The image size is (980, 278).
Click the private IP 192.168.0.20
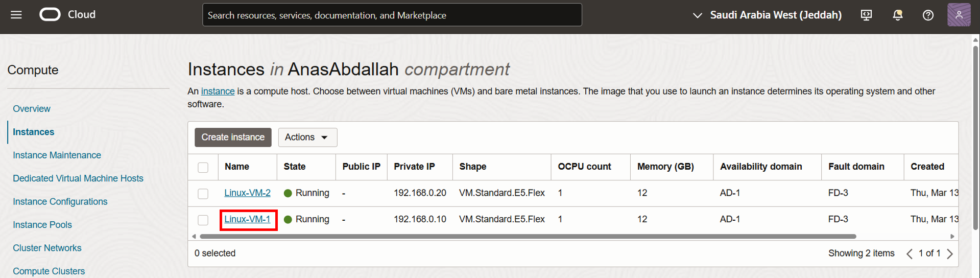(420, 193)
